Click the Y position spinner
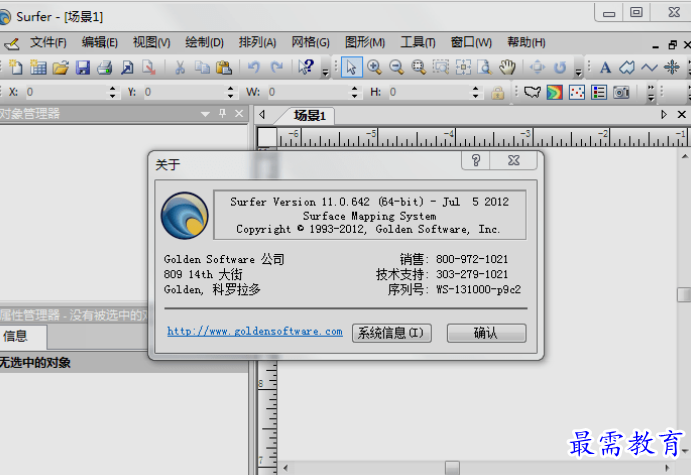The image size is (691, 475). (x=230, y=93)
